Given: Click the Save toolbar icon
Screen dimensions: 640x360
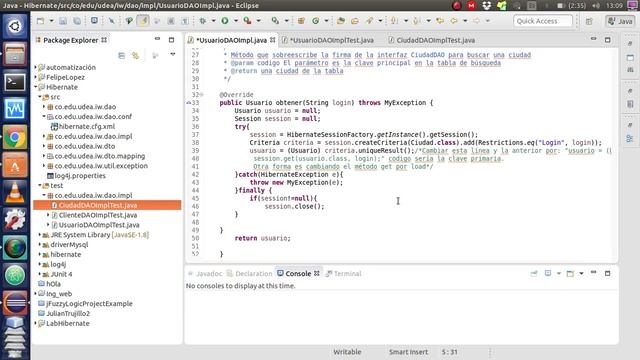Looking at the screenshot, I should coord(62,21).
